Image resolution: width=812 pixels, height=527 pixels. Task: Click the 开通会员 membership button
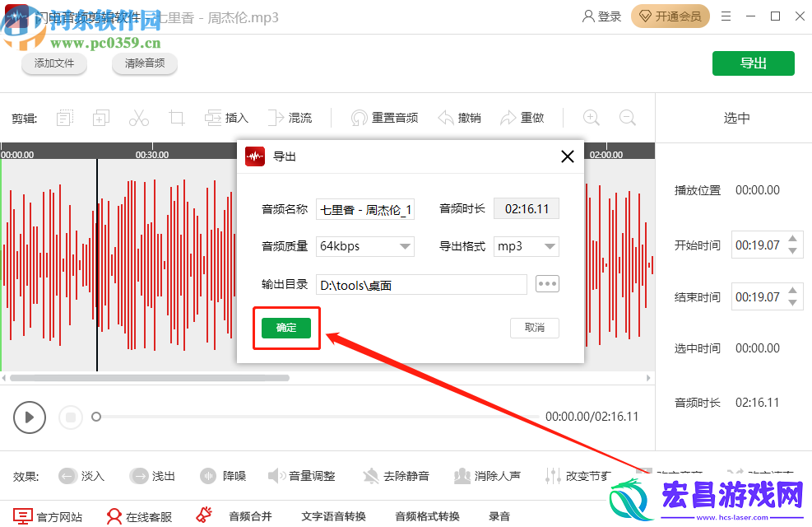(670, 16)
